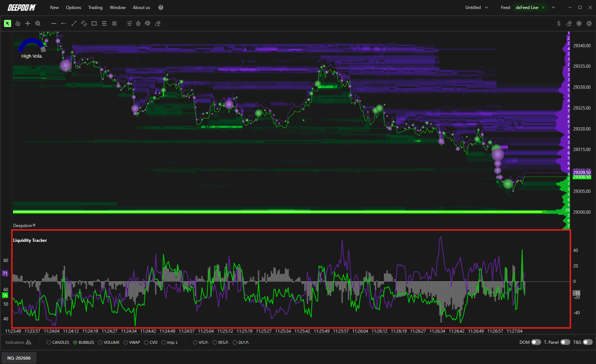Choose the diagonal trend line tool

[x=74, y=23]
